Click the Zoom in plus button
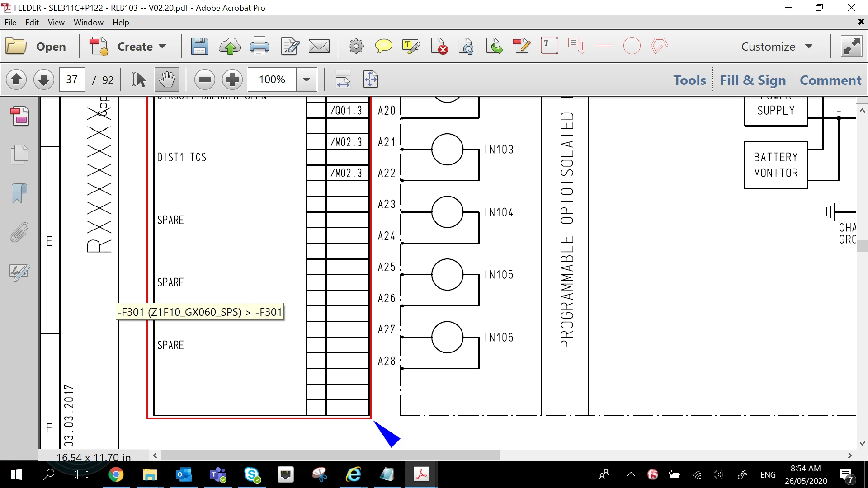868x488 pixels. 232,80
